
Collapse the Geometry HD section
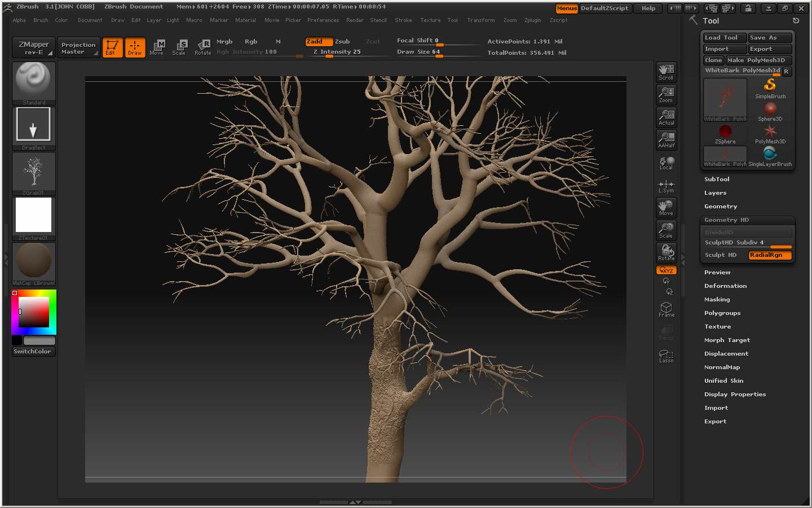(x=728, y=220)
